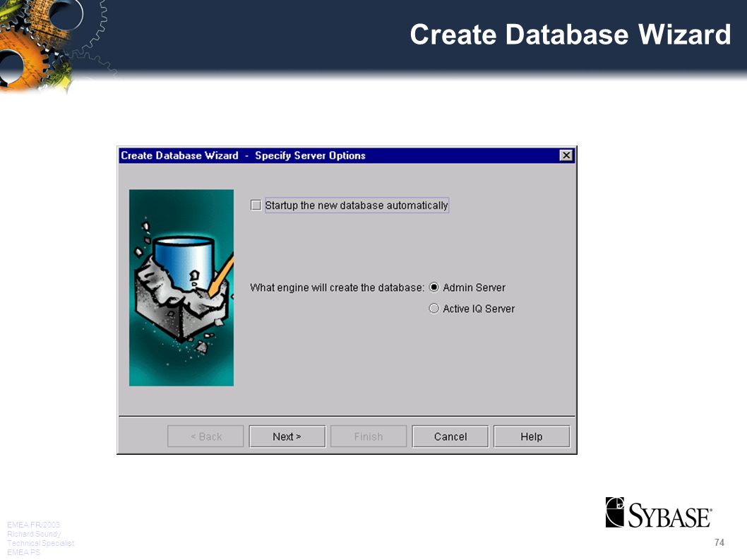Close the Create Database Wizard dialog

click(x=566, y=155)
